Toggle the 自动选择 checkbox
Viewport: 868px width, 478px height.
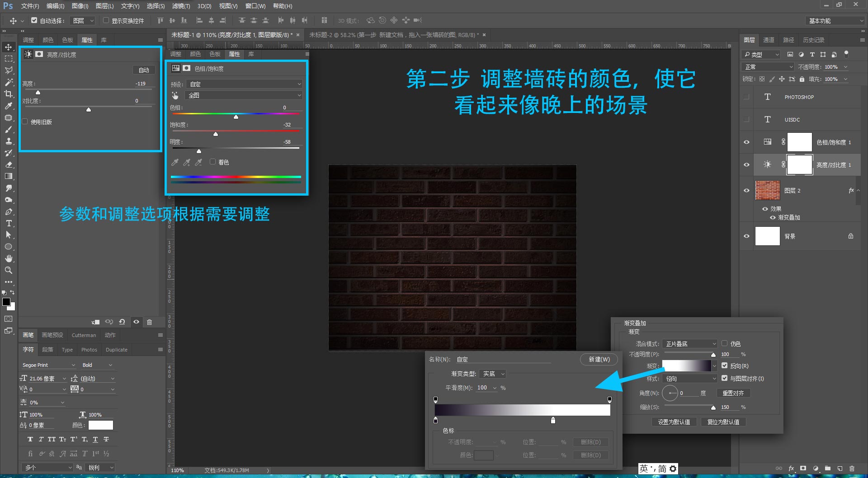(x=34, y=20)
